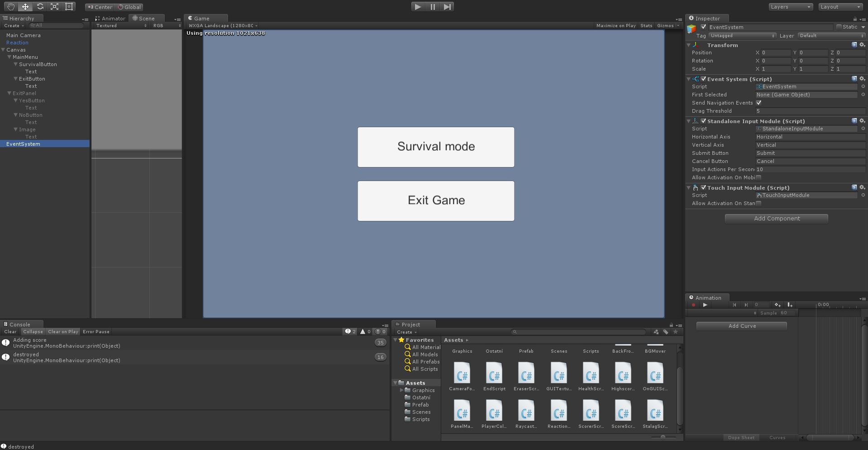Select ExitPanel in the Hierarchy
The width and height of the screenshot is (868, 450).
(x=25, y=93)
